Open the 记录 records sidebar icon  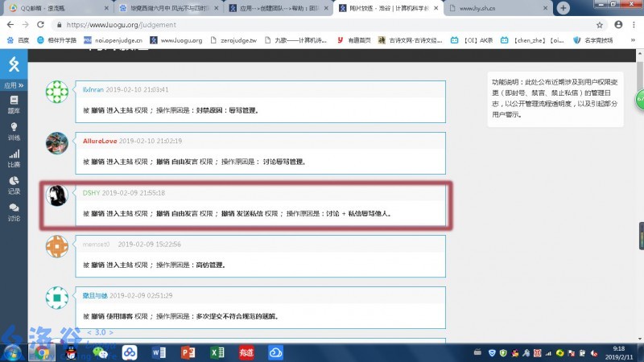tap(14, 185)
